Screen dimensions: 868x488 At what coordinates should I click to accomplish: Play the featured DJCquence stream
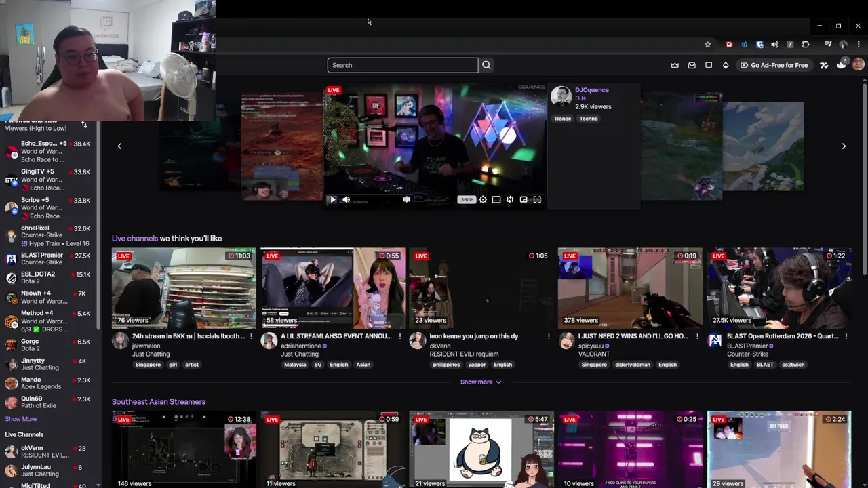[332, 199]
